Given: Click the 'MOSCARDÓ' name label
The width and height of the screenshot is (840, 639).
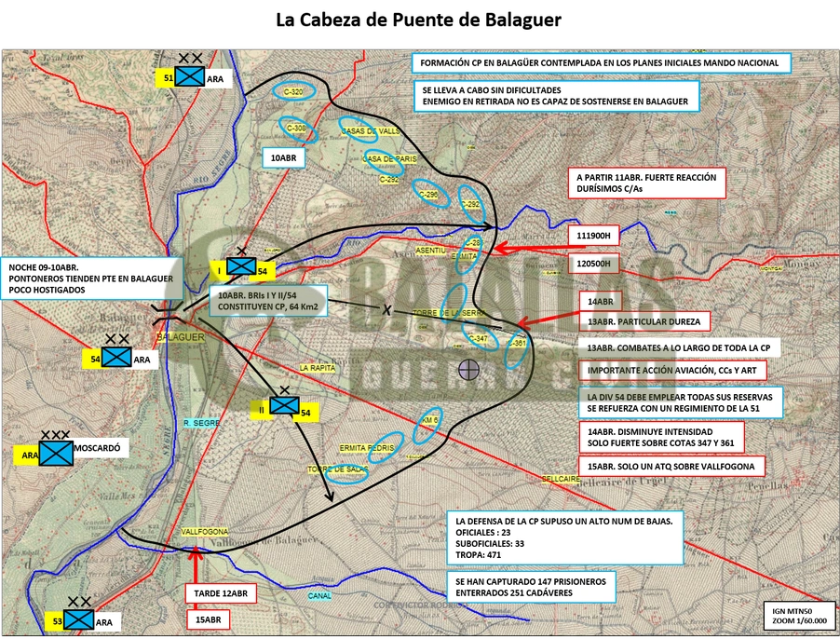Looking at the screenshot, I should pos(97,448).
